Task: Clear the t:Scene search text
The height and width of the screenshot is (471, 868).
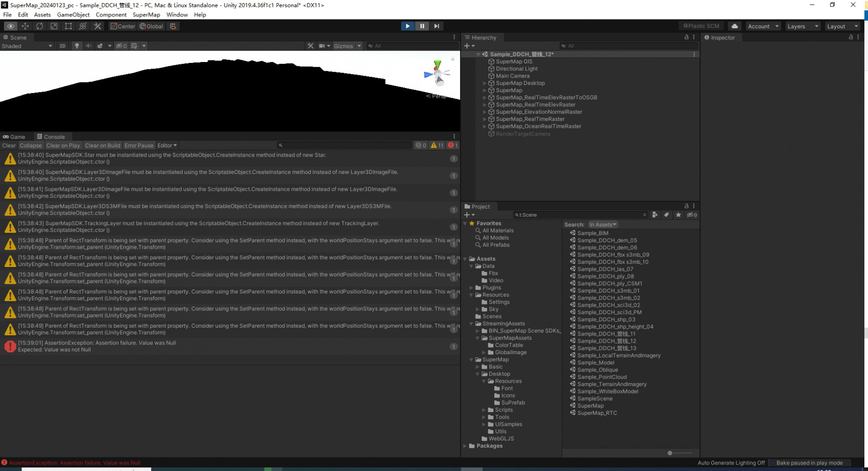Action: pyautogui.click(x=645, y=215)
